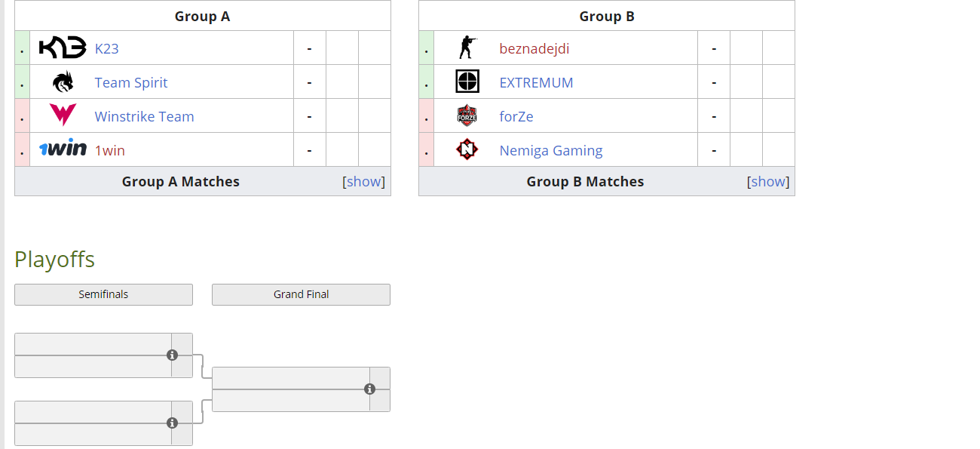980x449 pixels.
Task: Click the 1win logo
Action: pos(63,149)
